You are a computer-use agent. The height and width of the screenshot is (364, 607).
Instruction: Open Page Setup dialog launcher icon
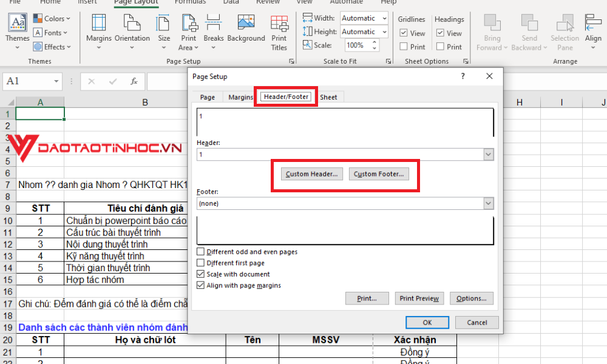pos(291,61)
